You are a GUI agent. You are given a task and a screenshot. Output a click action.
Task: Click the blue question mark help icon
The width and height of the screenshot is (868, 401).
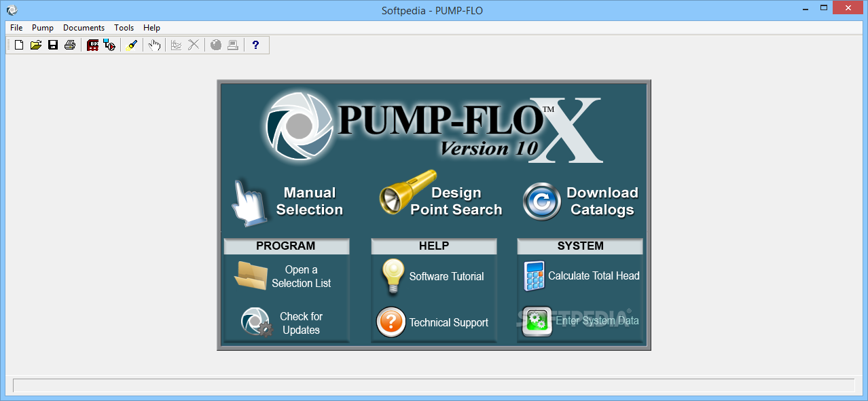pos(255,45)
